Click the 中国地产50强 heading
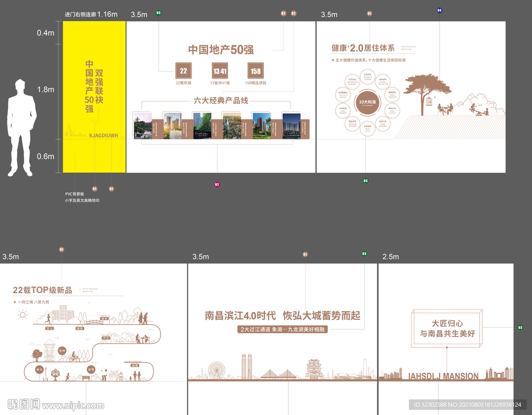 pyautogui.click(x=221, y=50)
